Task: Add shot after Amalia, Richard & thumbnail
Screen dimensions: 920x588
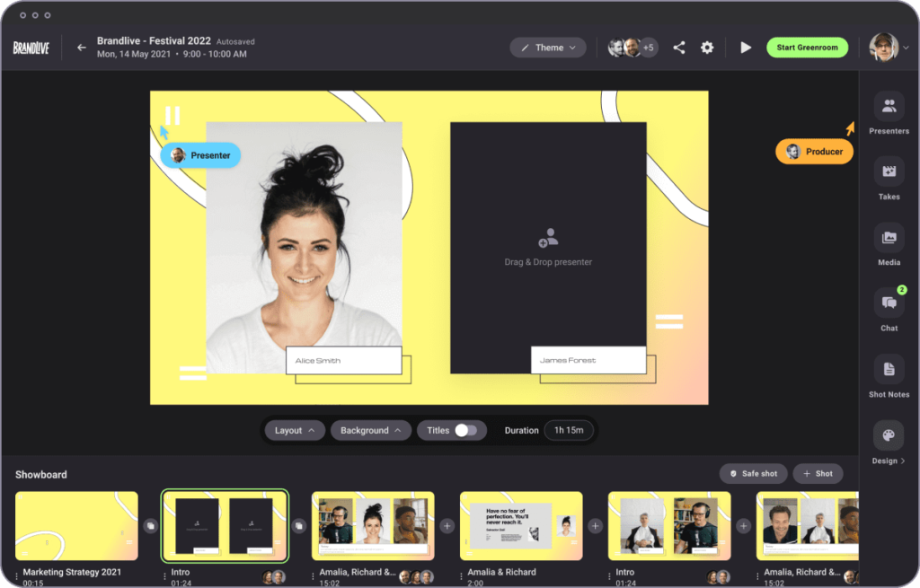Action: (x=447, y=526)
